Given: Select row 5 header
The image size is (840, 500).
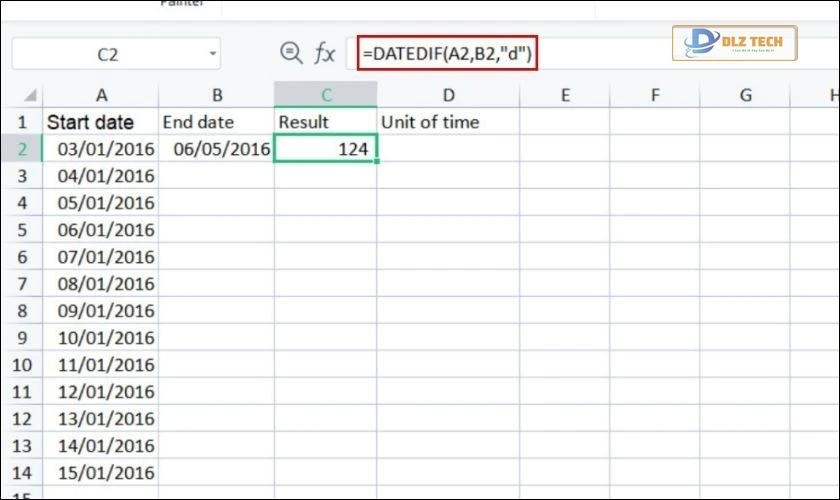Looking at the screenshot, I should click(22, 230).
